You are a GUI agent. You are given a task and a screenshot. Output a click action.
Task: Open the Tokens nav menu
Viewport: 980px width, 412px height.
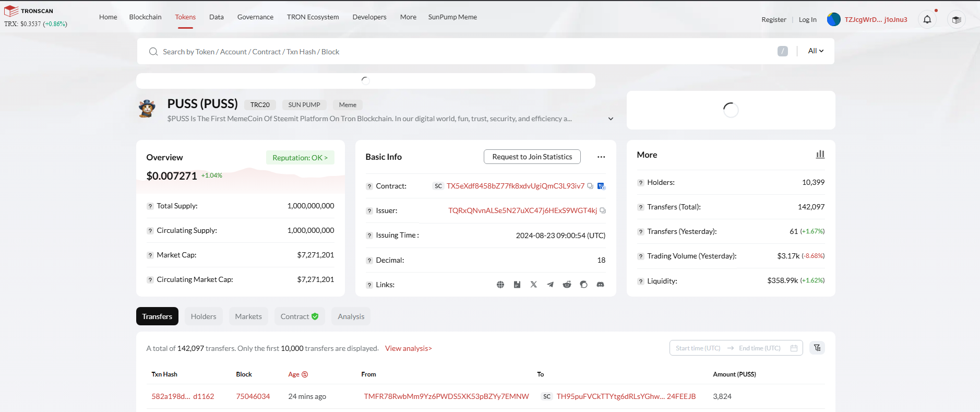point(185,17)
